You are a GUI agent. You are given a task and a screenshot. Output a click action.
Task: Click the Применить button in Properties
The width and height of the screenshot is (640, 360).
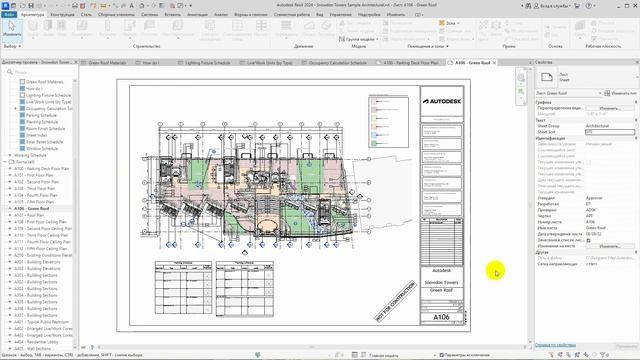[626, 346]
